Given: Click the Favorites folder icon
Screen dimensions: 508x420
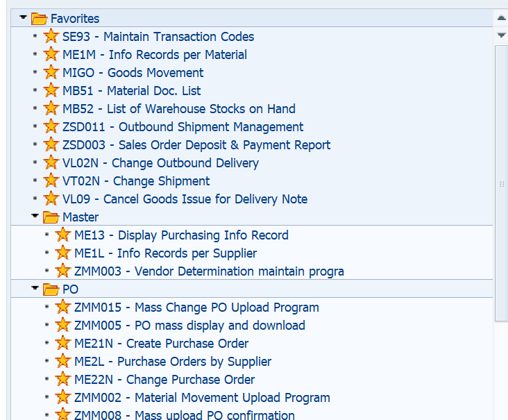Looking at the screenshot, I should pos(39,19).
